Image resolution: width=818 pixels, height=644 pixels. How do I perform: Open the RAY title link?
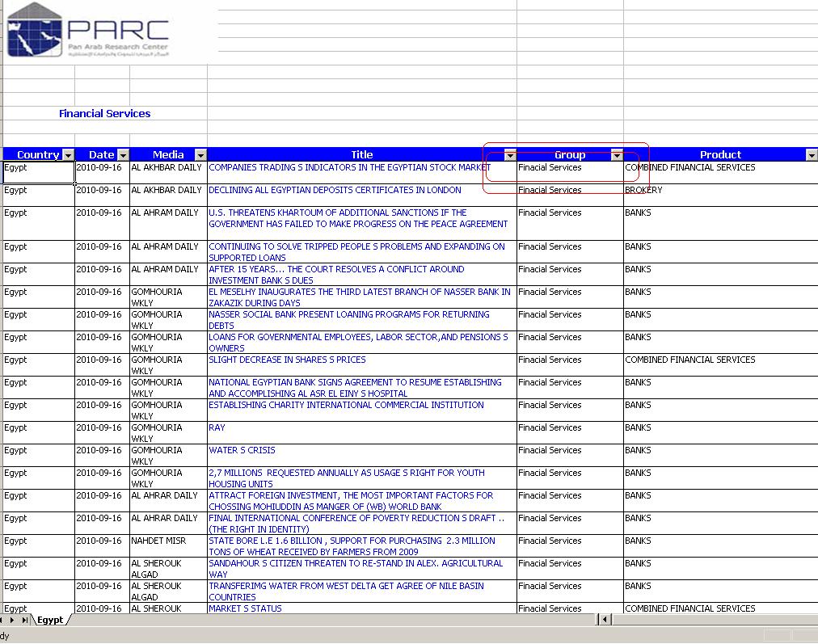[x=217, y=427]
